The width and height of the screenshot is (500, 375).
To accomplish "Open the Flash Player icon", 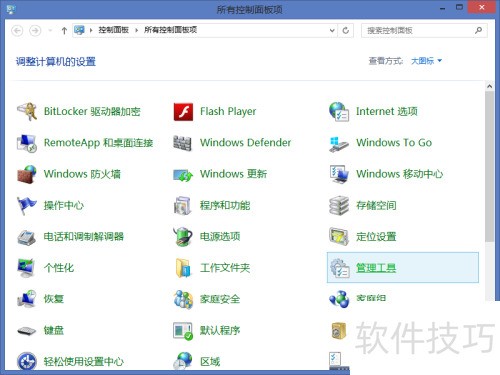I will click(183, 111).
